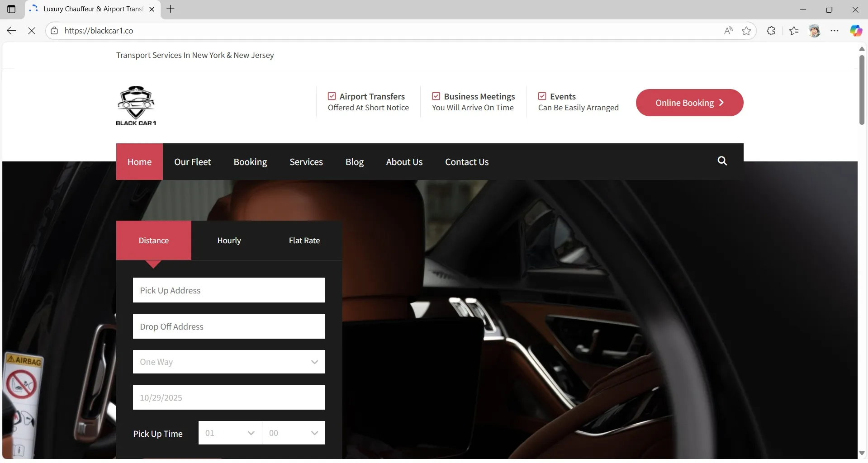Open Our Fleet in navigation menu
The width and height of the screenshot is (868, 463).
click(x=192, y=162)
